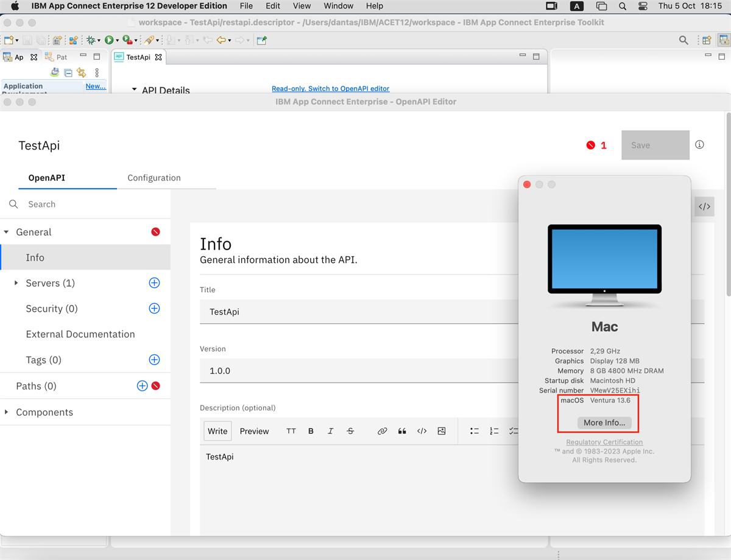Toggle bold formatting in description editor
This screenshot has width=731, height=560.
tap(311, 431)
